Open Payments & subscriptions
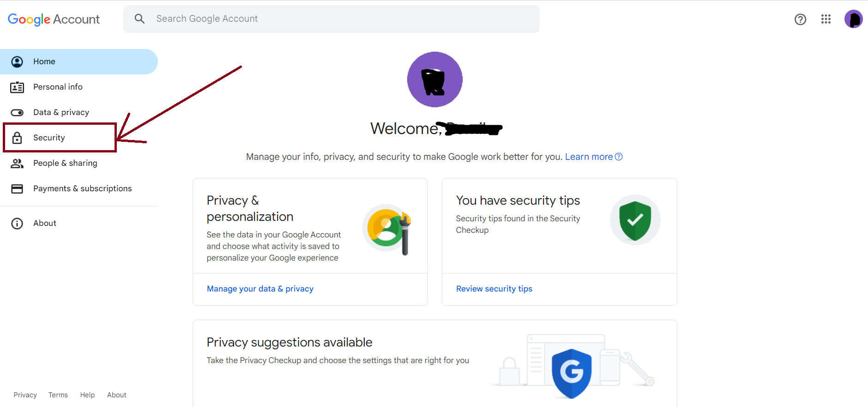 [82, 188]
